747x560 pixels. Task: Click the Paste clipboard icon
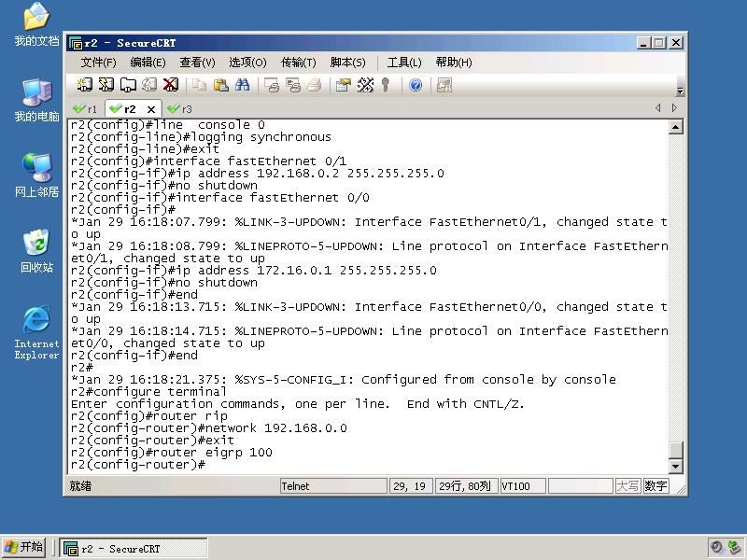click(220, 85)
